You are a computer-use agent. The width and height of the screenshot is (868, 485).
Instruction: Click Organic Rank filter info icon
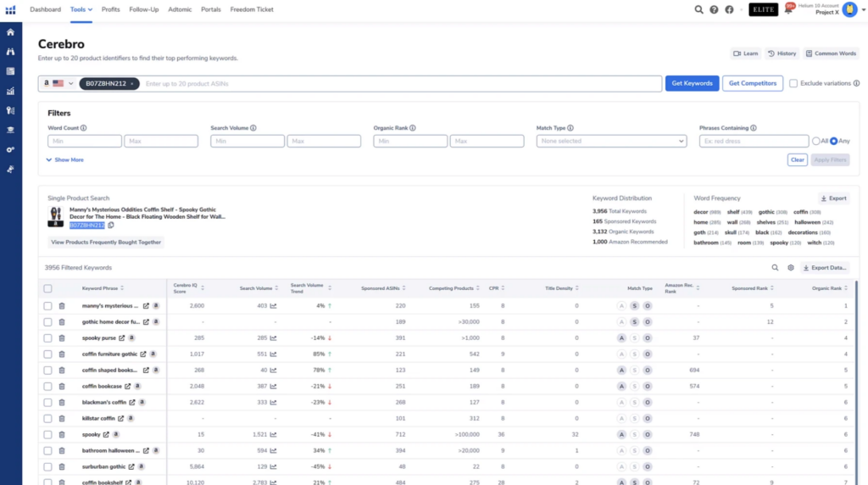coord(413,128)
